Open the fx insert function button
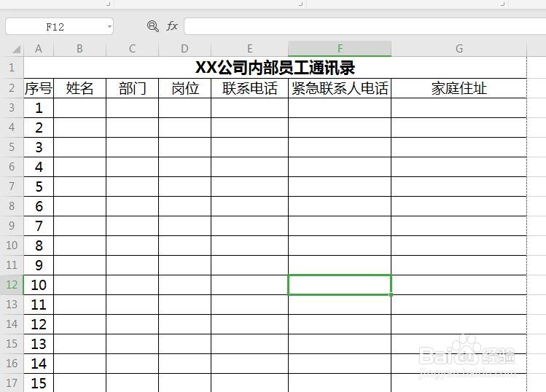 coord(172,26)
